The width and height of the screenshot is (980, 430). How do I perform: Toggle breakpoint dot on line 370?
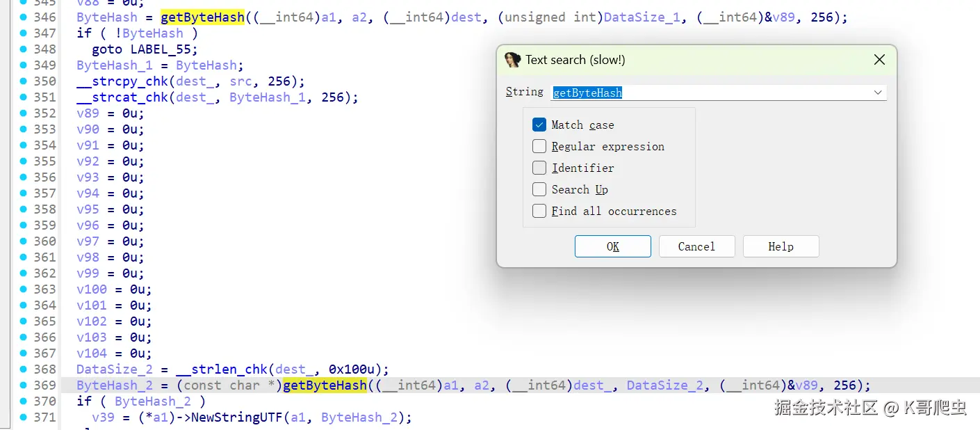24,401
